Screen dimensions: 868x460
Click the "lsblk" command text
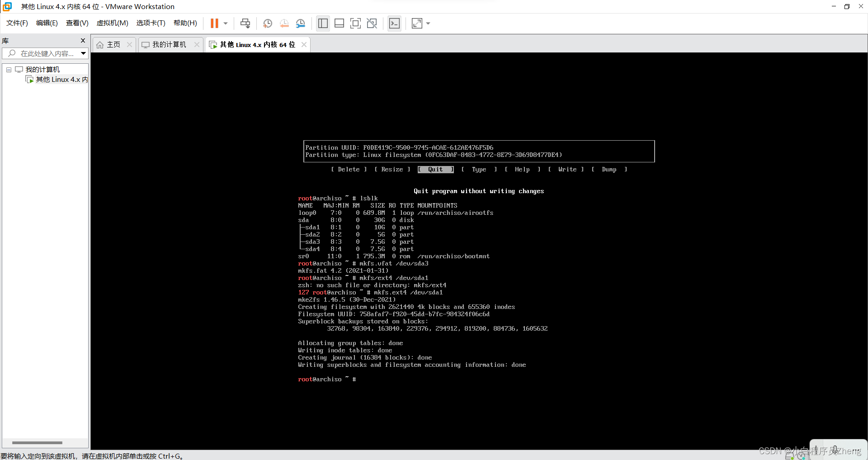pos(368,198)
